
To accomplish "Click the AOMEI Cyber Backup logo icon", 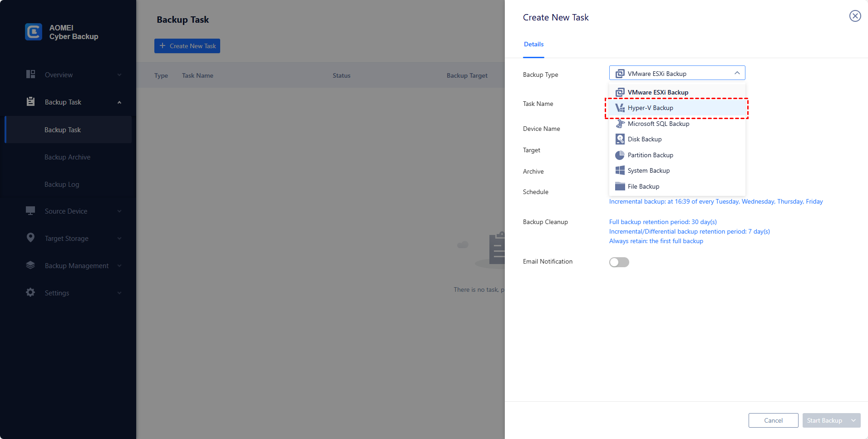I will coord(34,32).
